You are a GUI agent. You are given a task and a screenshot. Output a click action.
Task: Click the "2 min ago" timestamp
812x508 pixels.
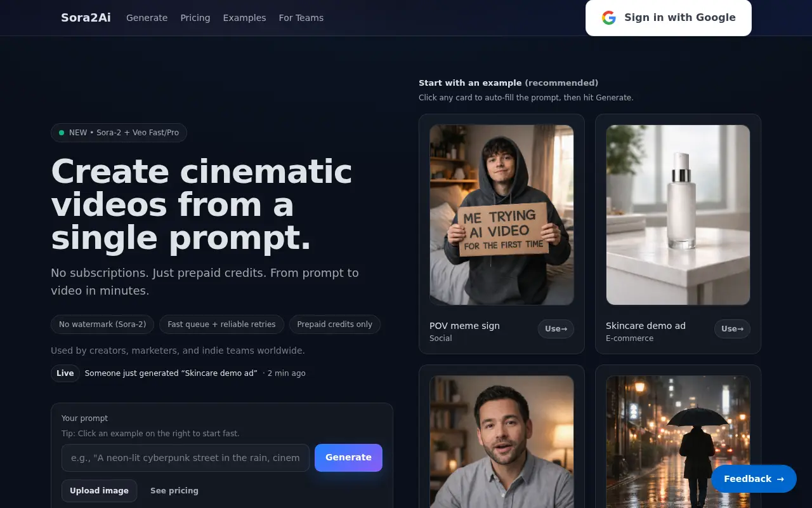tap(287, 373)
